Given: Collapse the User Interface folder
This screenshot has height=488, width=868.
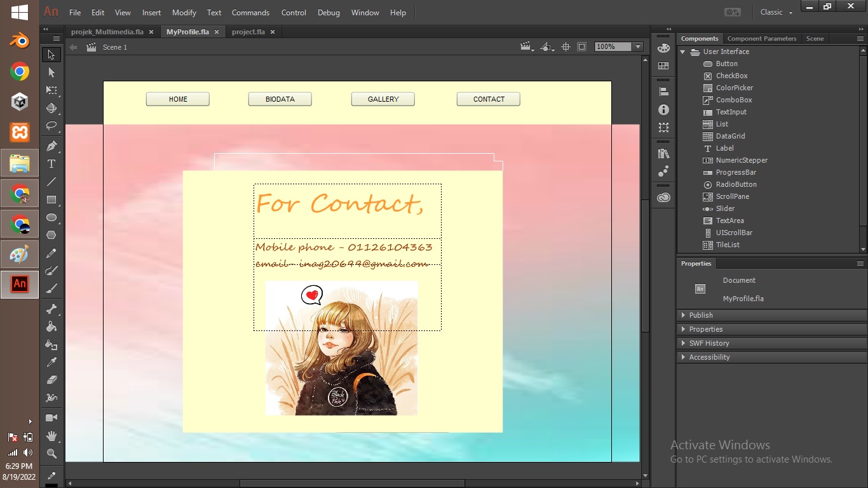Looking at the screenshot, I should (683, 52).
